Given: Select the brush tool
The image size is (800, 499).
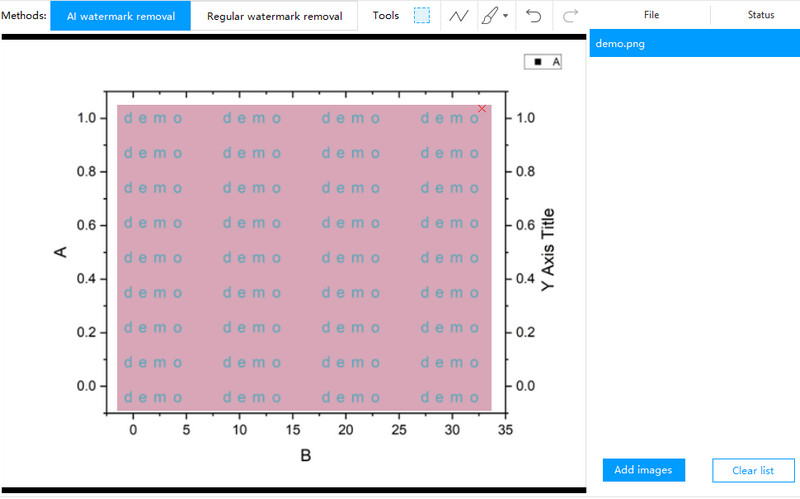Looking at the screenshot, I should pos(489,16).
